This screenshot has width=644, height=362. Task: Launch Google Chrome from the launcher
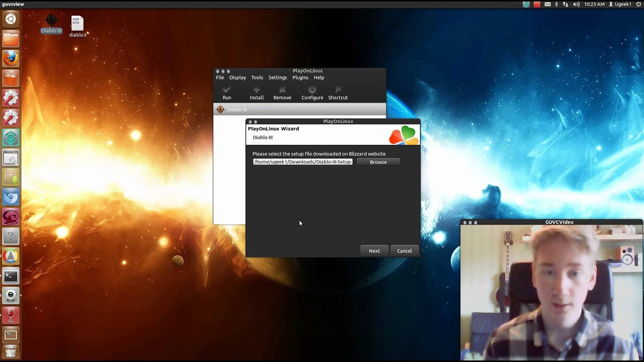click(x=11, y=256)
